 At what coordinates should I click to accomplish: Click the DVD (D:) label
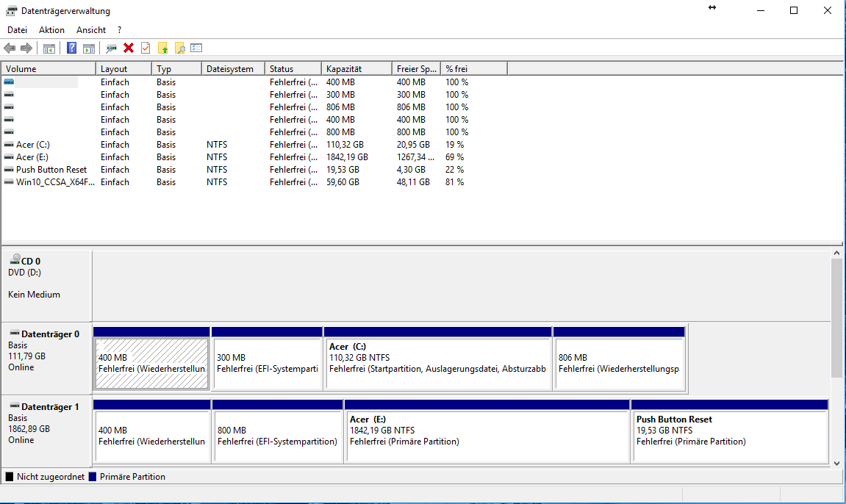point(24,273)
